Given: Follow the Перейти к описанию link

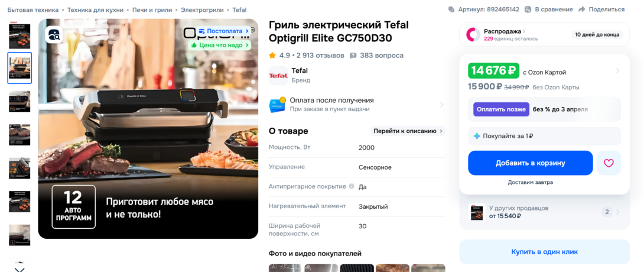Looking at the screenshot, I should (408, 131).
